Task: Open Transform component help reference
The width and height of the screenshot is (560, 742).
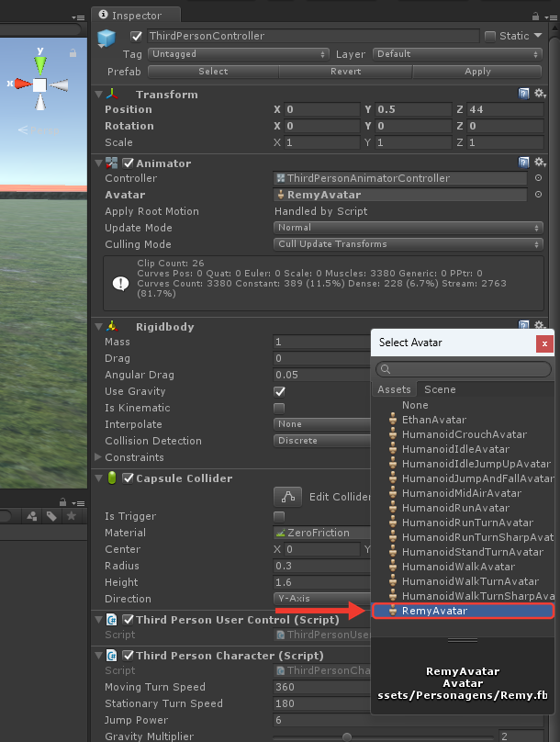Action: pyautogui.click(x=523, y=94)
